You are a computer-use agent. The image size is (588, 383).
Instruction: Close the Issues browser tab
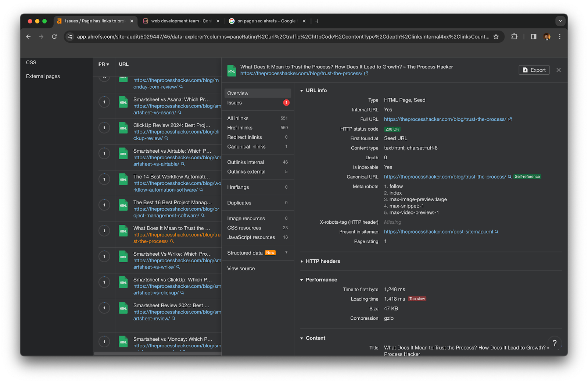(132, 21)
